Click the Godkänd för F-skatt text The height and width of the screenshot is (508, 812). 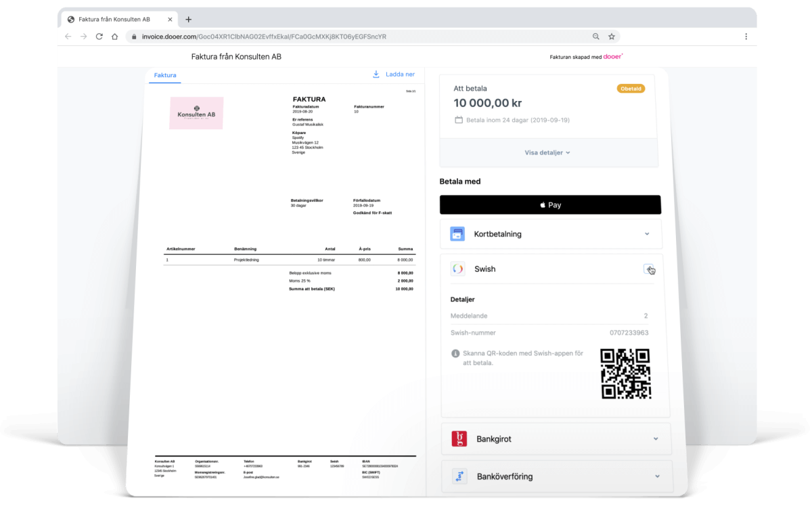[x=372, y=213]
